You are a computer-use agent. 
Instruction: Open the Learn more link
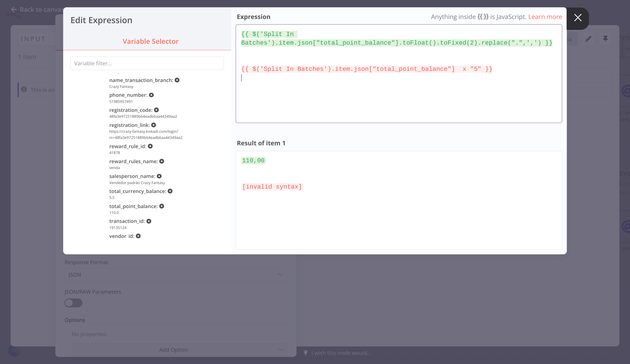point(545,17)
